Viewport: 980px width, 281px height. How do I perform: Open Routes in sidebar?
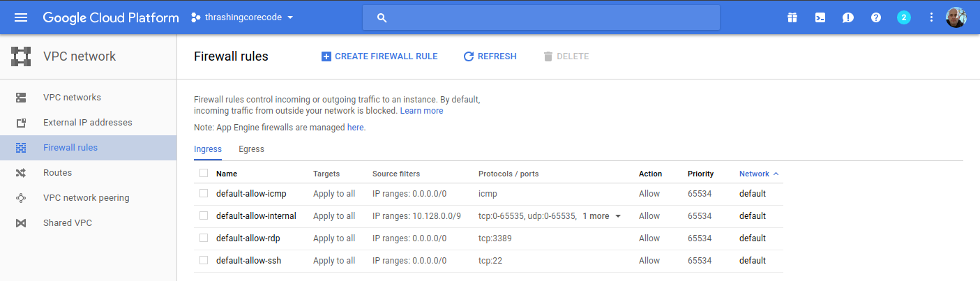click(57, 173)
